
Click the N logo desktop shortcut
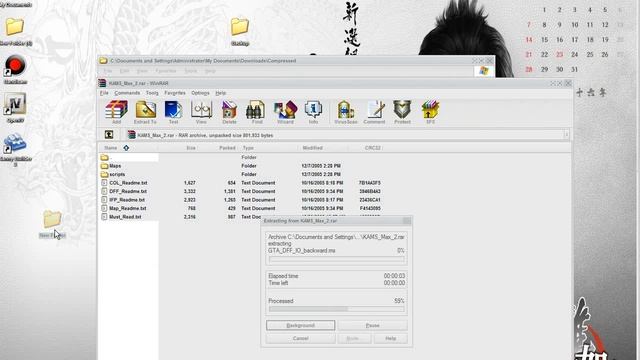pyautogui.click(x=15, y=104)
